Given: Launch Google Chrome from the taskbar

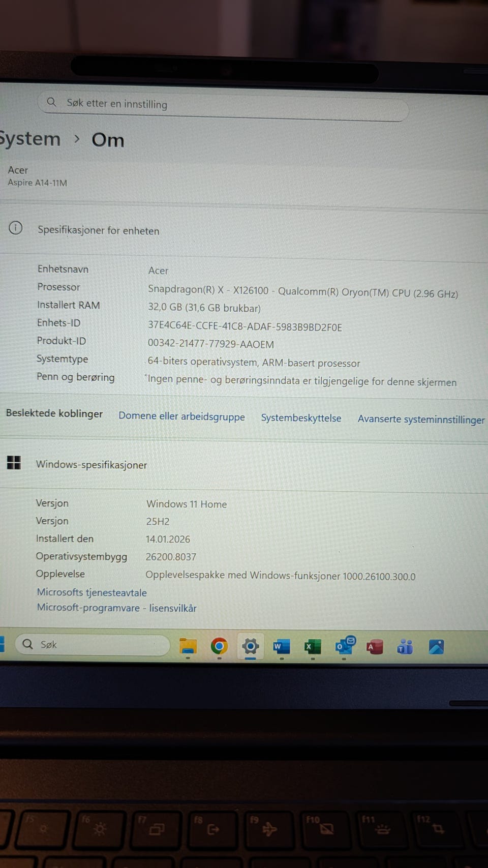Looking at the screenshot, I should [x=219, y=646].
